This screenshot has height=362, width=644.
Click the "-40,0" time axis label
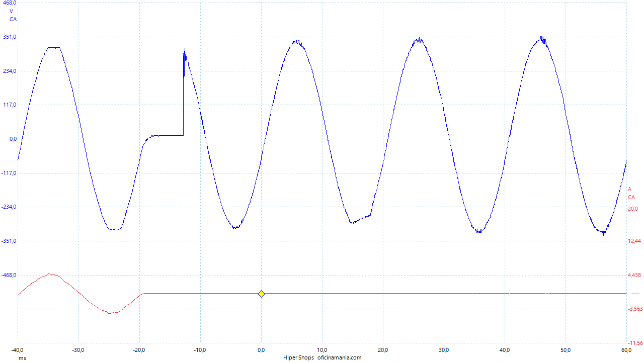click(x=18, y=350)
